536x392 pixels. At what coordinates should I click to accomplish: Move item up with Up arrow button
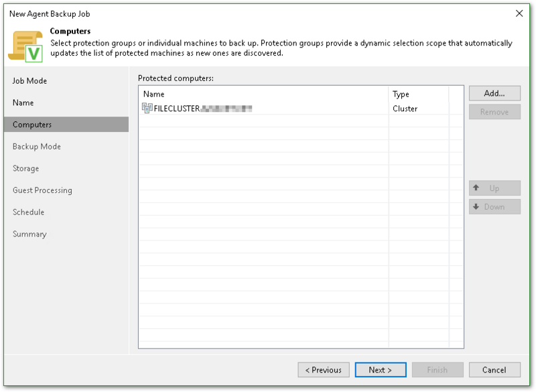click(494, 189)
